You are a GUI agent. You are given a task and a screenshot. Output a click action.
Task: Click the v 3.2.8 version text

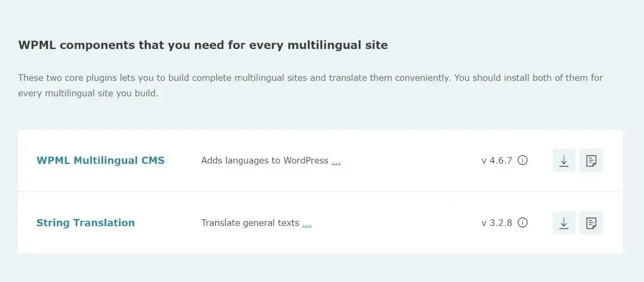tap(497, 222)
